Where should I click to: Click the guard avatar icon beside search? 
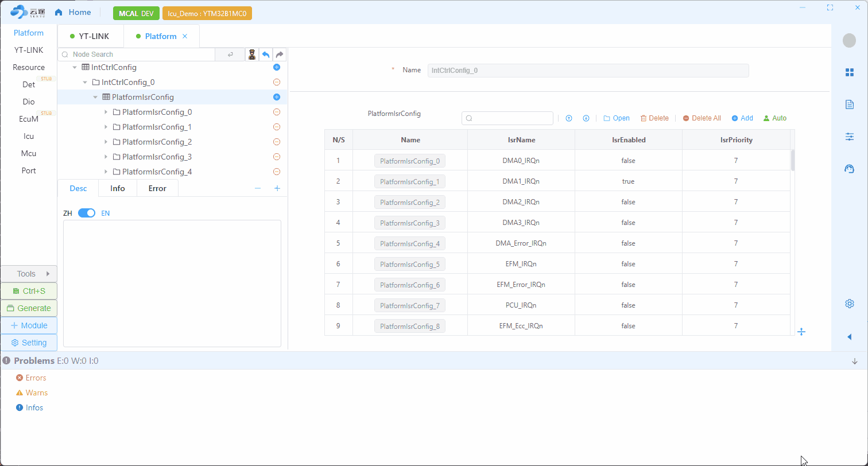tap(251, 55)
